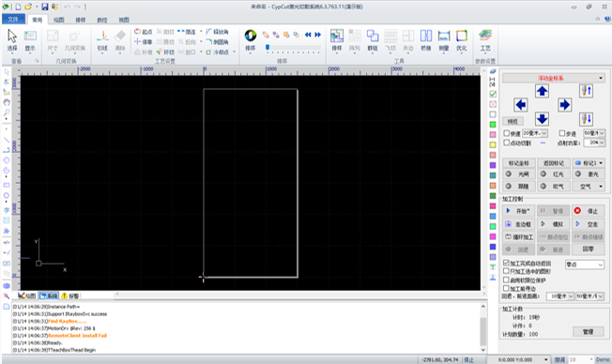Viewport: 612px width, 364px height.
Task: Enable the 快速 fast jog checkbox
Action: (507, 133)
